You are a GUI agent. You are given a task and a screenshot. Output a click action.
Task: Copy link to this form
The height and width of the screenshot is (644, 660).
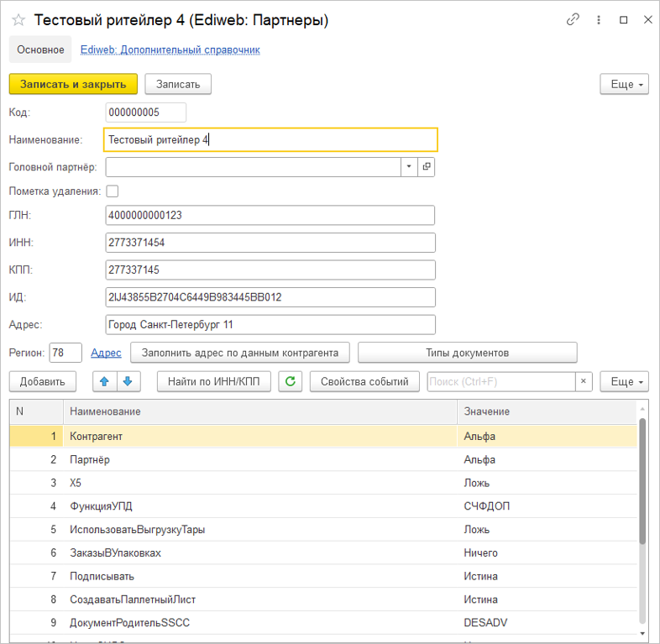click(574, 19)
